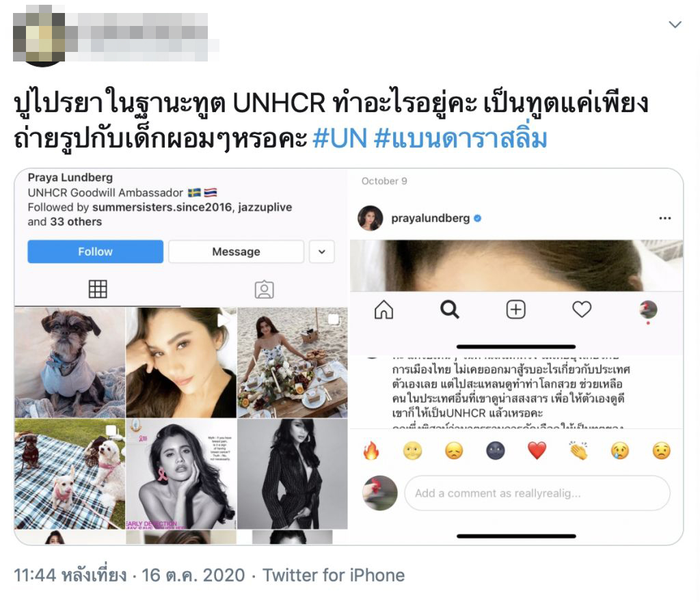700x602 pixels.
Task: Open the profile avatar in bottom nav
Action: pos(648,310)
